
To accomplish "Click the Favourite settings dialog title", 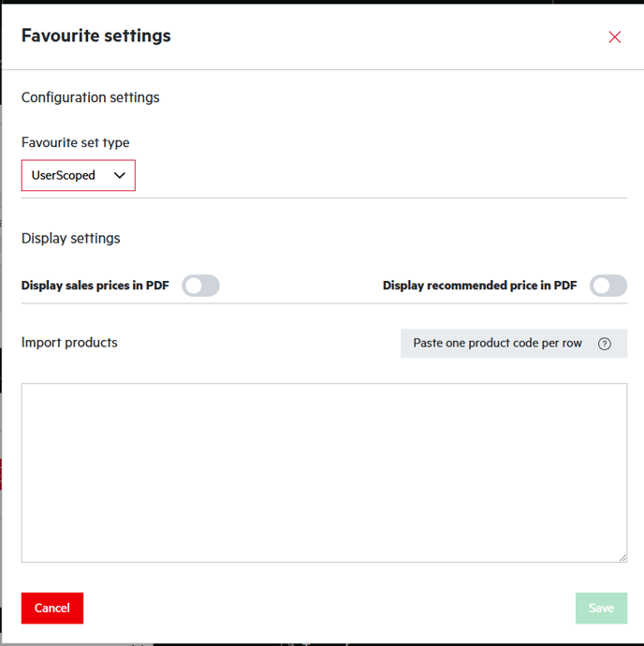I will pos(96,36).
